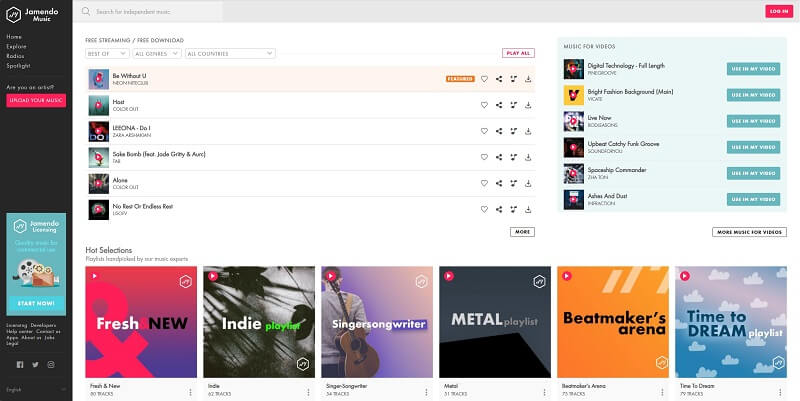This screenshot has height=401, width=800.
Task: Open the Indie playlist cover
Action: tap(259, 322)
